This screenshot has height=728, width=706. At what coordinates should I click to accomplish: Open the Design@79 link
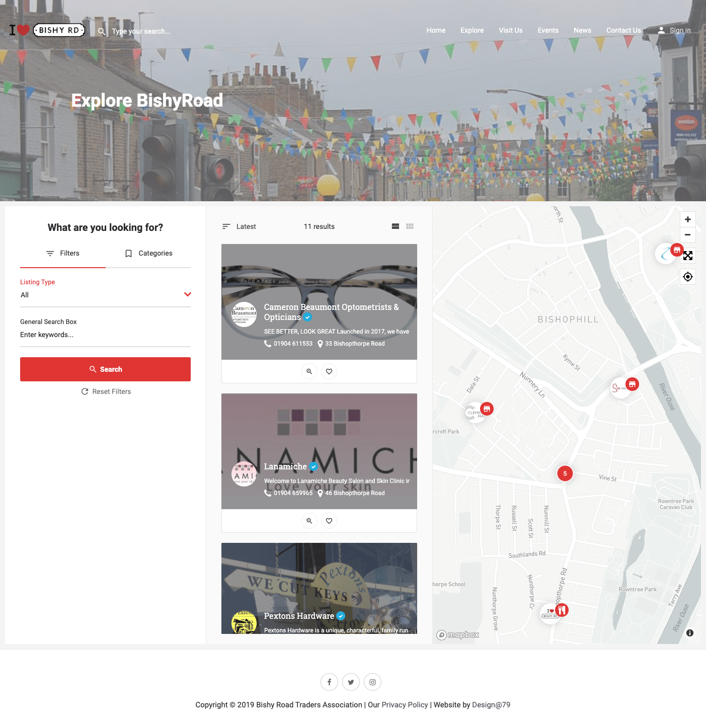tap(491, 705)
